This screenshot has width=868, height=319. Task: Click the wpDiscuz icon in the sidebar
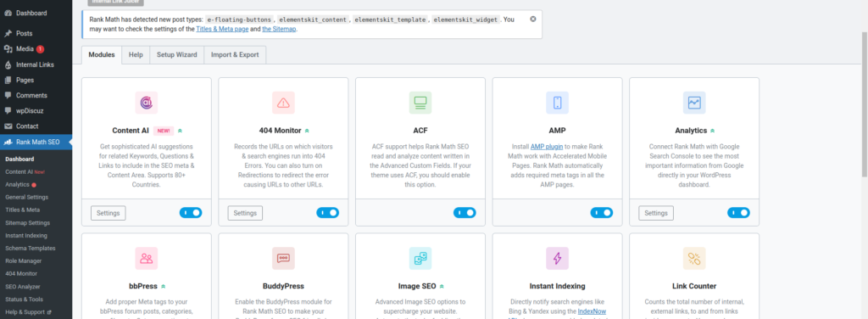click(x=8, y=111)
